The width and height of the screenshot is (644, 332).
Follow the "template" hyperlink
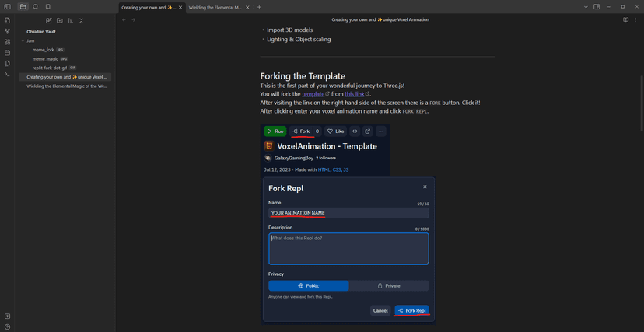(313, 94)
